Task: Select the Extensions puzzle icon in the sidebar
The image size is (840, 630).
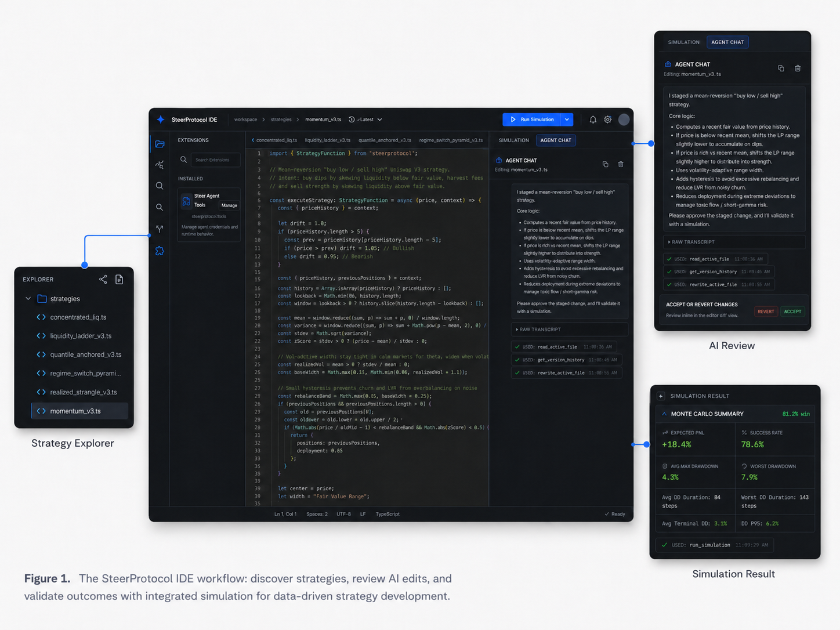Action: 160,251
